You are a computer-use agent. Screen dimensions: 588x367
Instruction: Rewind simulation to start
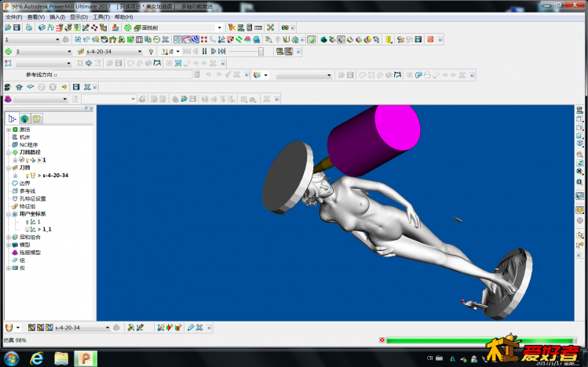(x=187, y=51)
